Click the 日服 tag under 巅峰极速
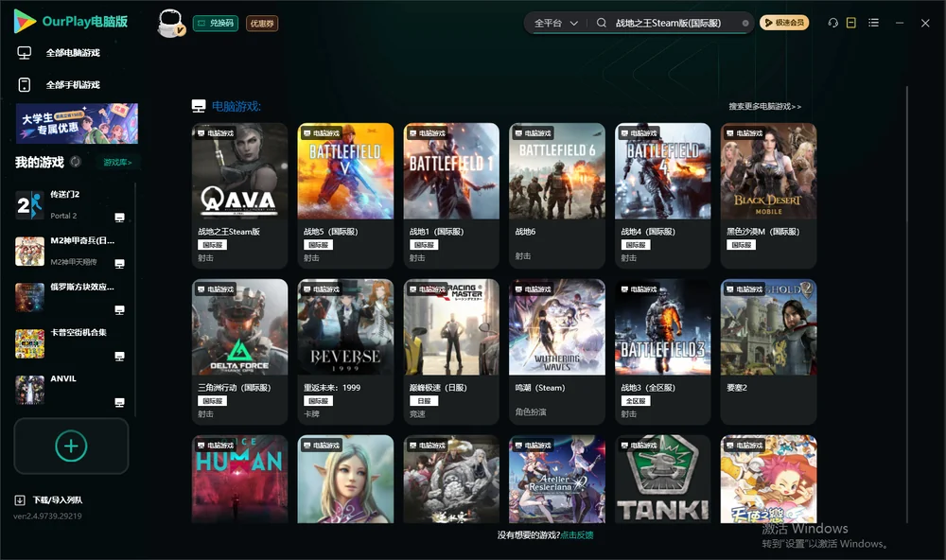946x560 pixels. (x=424, y=401)
